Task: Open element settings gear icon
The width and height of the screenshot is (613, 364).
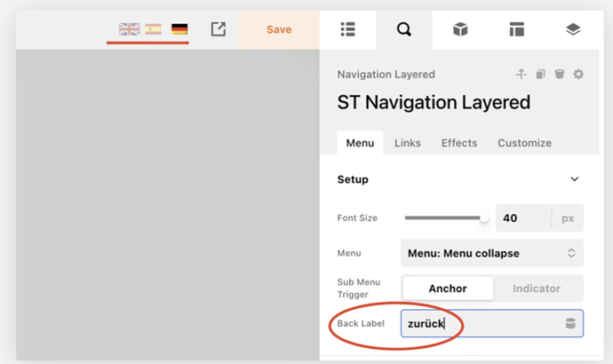Action: [578, 75]
